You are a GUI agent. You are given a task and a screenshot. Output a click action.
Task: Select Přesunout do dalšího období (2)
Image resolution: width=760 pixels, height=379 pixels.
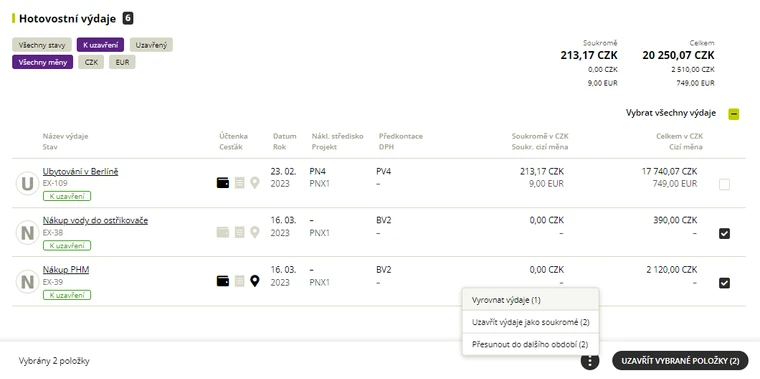pyautogui.click(x=531, y=345)
